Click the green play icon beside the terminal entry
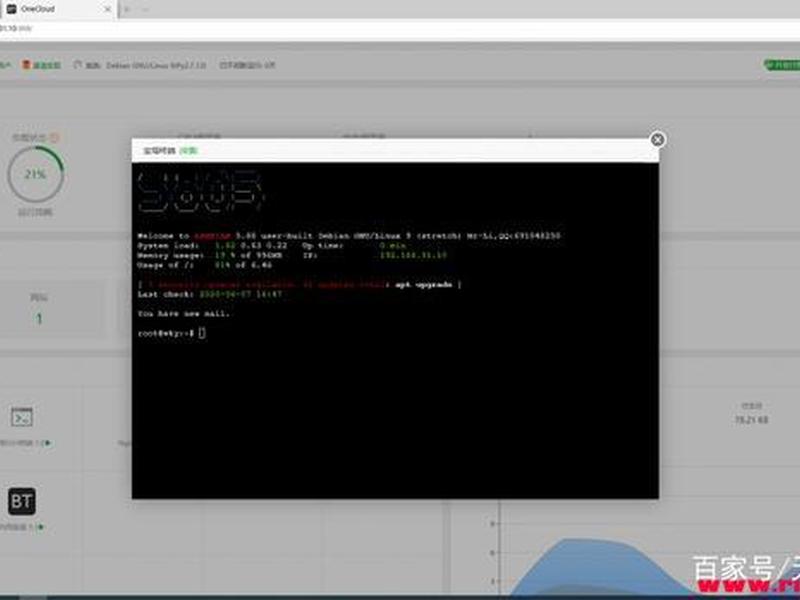This screenshot has width=800, height=600. tap(47, 443)
